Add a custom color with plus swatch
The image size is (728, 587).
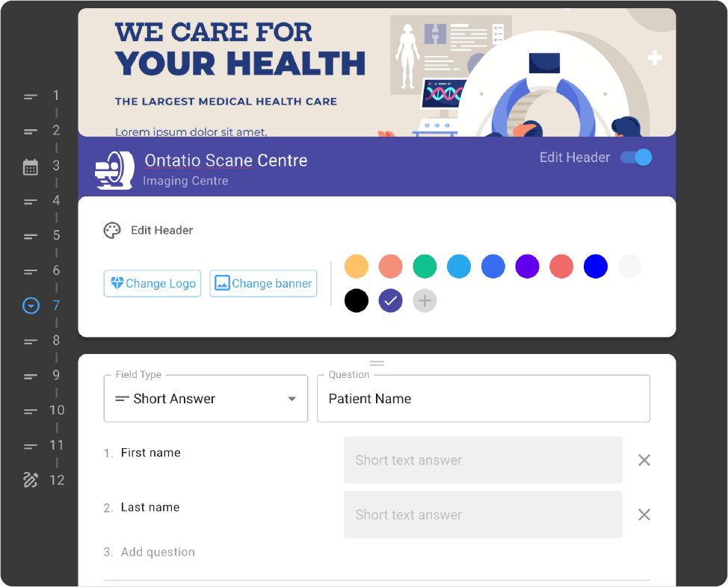[x=425, y=301]
